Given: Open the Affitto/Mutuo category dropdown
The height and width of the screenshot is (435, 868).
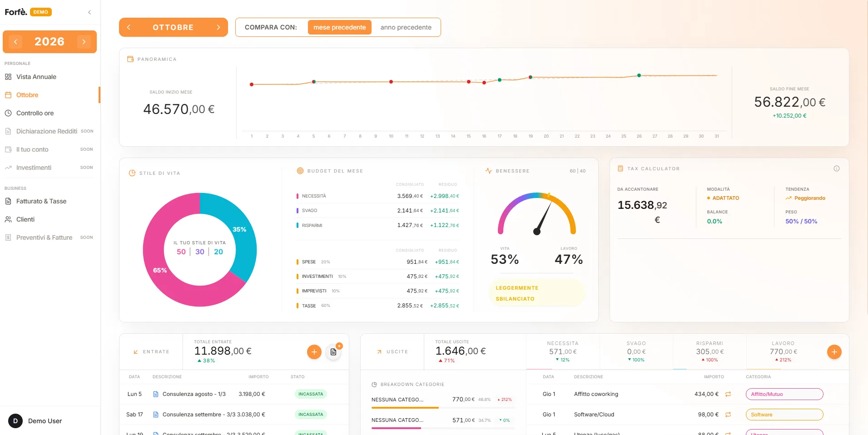Looking at the screenshot, I should (784, 394).
